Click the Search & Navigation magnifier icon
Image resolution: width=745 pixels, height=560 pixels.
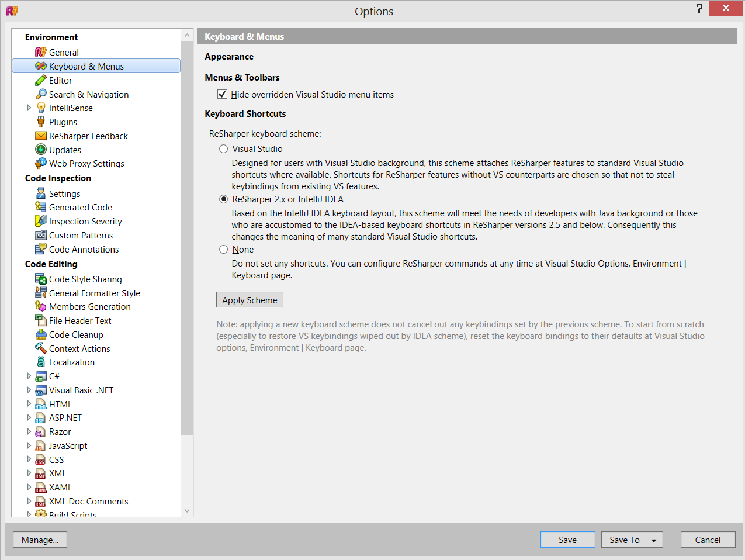coord(41,94)
